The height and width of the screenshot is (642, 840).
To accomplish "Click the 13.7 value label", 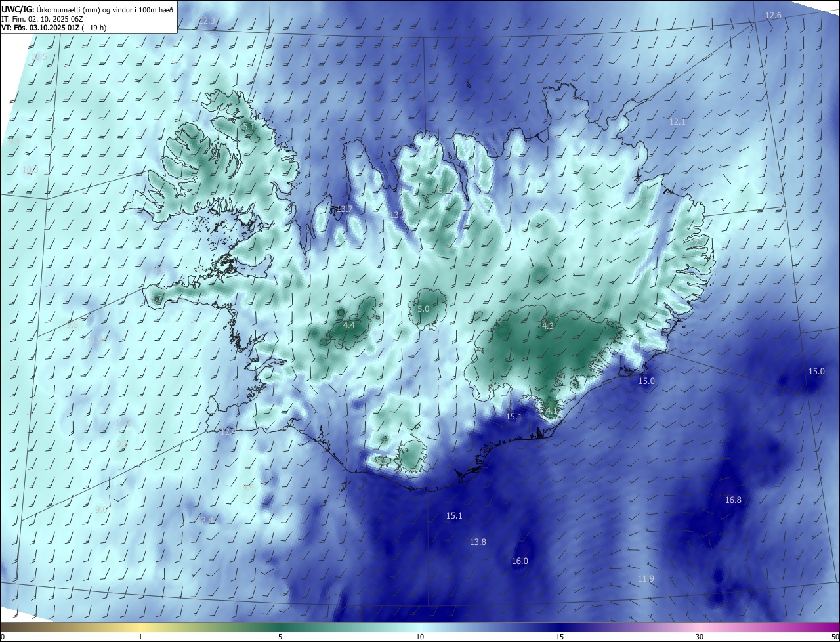I will point(345,209).
